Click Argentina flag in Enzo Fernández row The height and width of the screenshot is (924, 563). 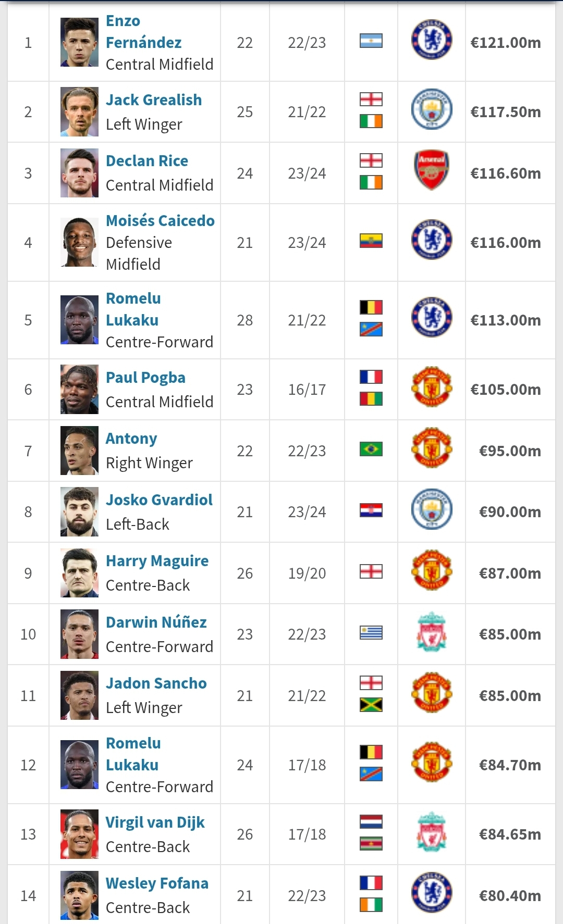(371, 41)
